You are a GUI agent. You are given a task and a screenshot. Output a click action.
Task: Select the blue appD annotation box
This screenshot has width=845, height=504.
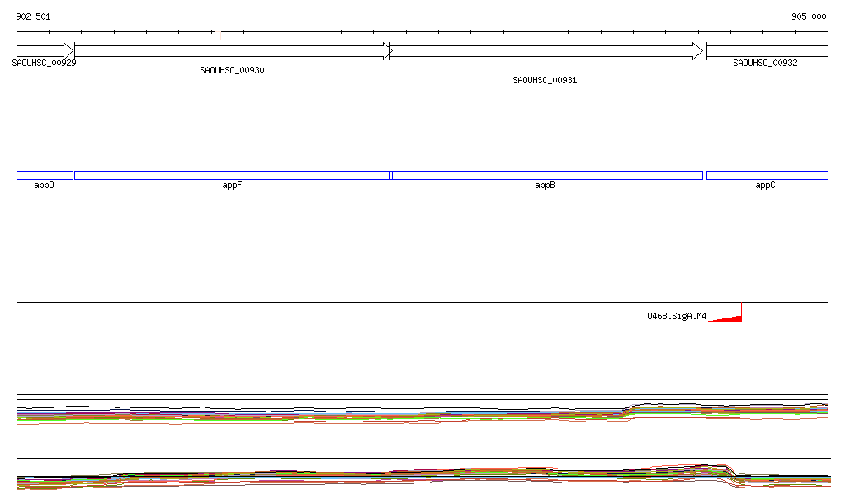(45, 175)
